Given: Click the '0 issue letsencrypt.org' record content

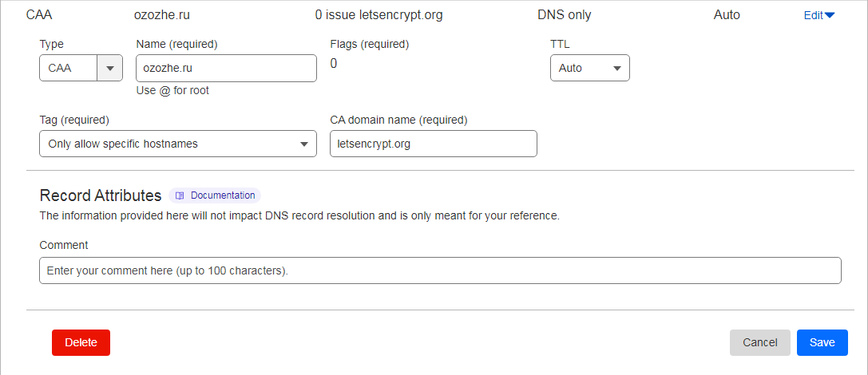Looking at the screenshot, I should pyautogui.click(x=379, y=15).
